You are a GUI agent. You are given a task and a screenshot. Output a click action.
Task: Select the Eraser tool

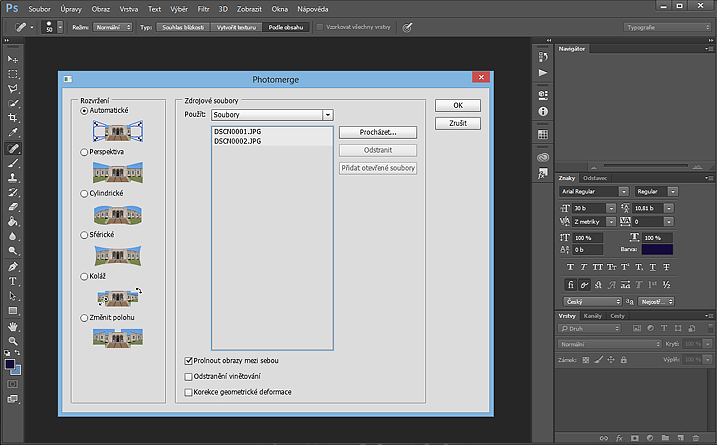pyautogui.click(x=13, y=207)
